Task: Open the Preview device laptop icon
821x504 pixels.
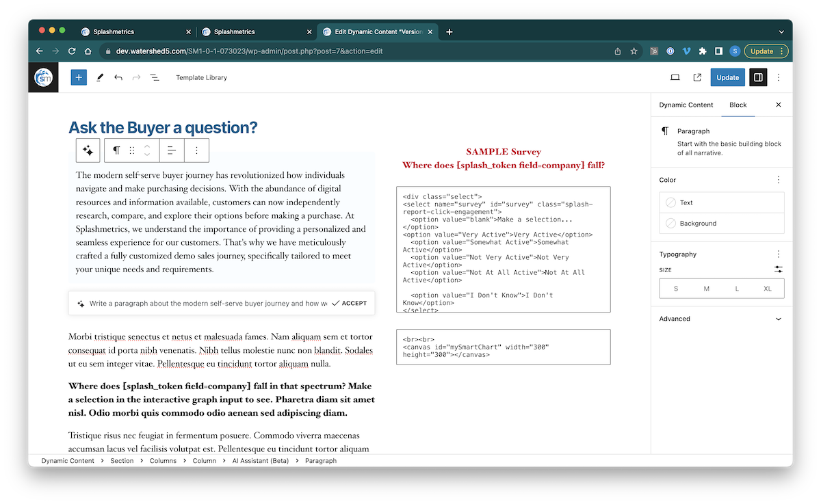Action: click(675, 77)
